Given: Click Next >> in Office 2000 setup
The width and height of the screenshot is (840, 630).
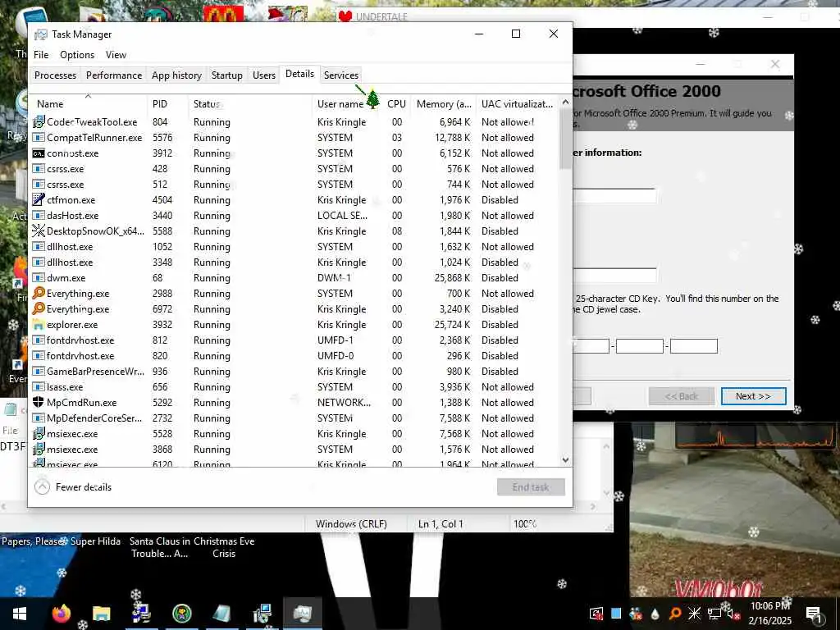Looking at the screenshot, I should point(753,396).
